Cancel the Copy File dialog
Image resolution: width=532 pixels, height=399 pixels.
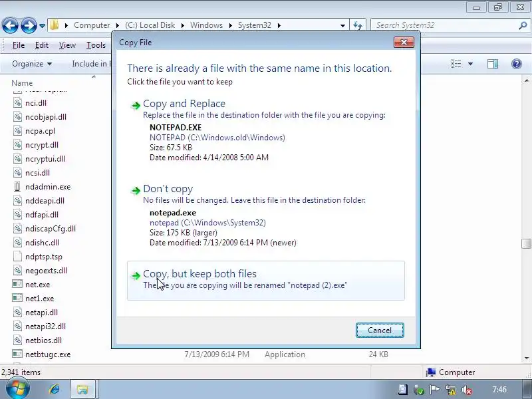tap(380, 331)
